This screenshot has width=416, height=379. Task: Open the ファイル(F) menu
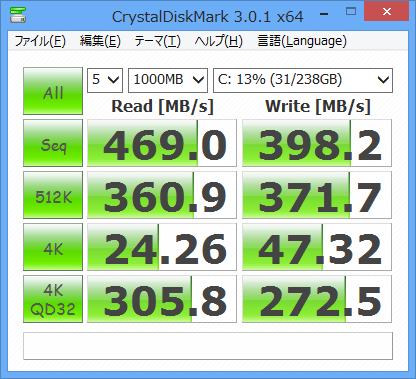point(40,41)
